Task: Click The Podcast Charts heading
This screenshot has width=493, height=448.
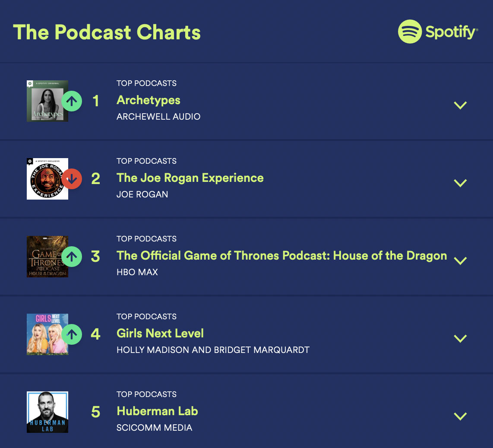Action: [107, 32]
